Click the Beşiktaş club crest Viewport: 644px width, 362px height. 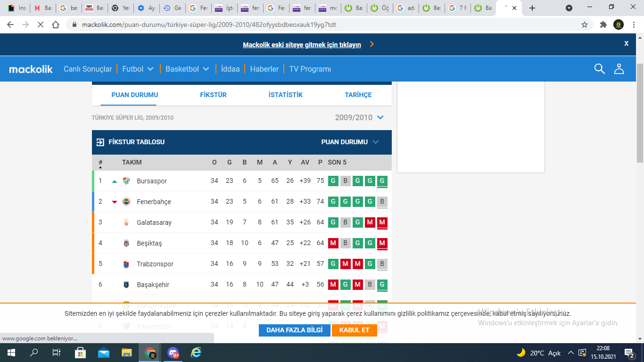(126, 243)
